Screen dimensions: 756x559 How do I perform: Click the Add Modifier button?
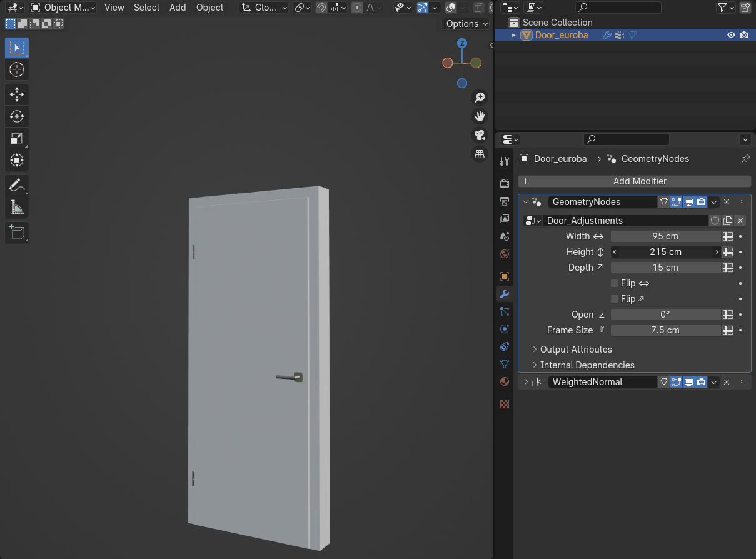point(635,181)
